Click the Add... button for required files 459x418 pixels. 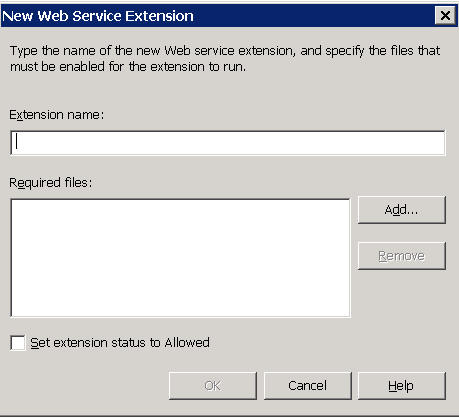click(401, 210)
